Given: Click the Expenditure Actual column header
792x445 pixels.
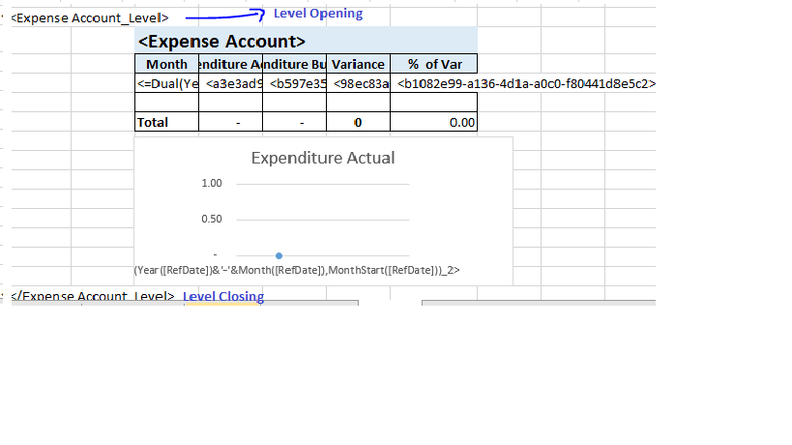Looking at the screenshot, I should point(231,64).
